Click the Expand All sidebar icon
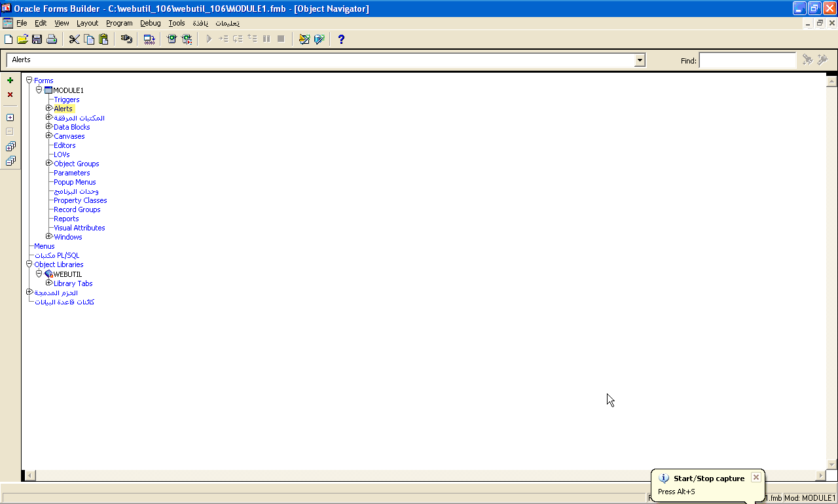838x504 pixels. (10, 147)
